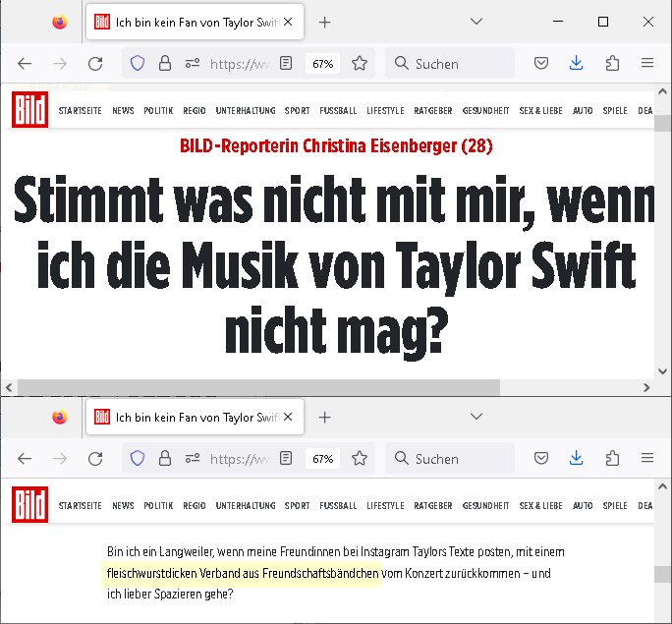Viewport: 672px width, 624px height.
Task: Click padlock site info icon in upper window
Action: tap(165, 64)
